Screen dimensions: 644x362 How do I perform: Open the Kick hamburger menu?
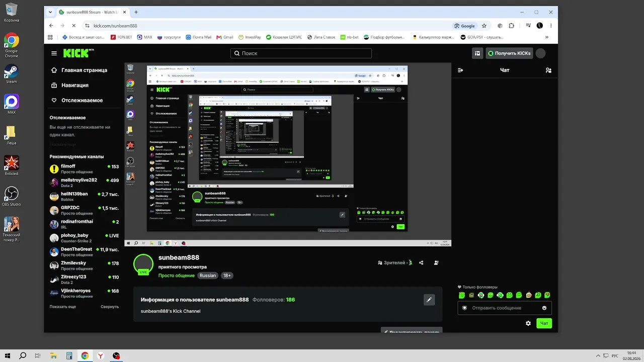(54, 53)
